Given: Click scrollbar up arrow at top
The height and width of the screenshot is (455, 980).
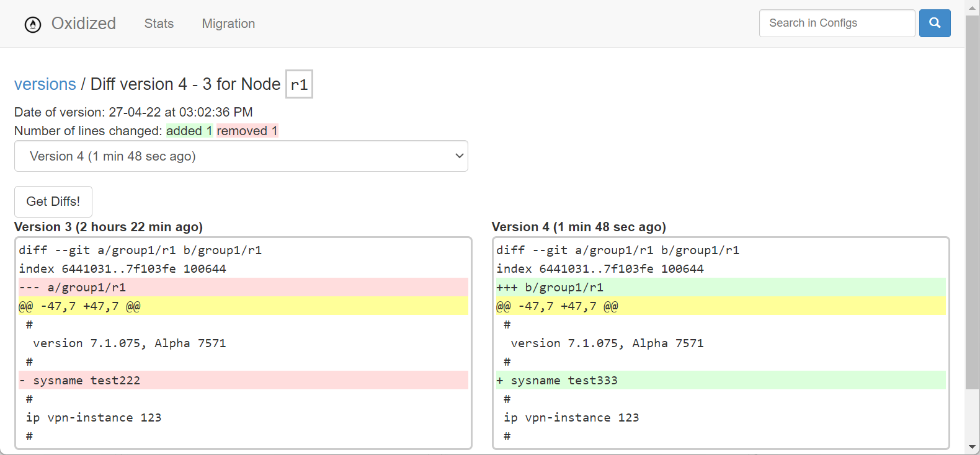Looking at the screenshot, I should tap(972, 8).
